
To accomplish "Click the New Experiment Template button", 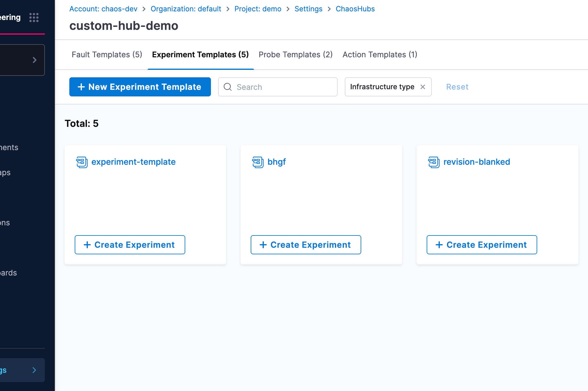I will point(140,87).
